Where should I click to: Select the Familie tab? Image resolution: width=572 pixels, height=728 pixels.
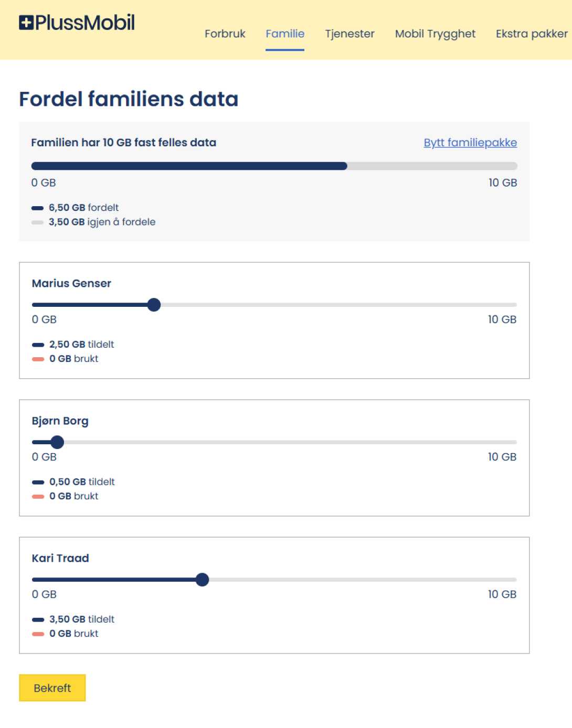click(x=285, y=34)
